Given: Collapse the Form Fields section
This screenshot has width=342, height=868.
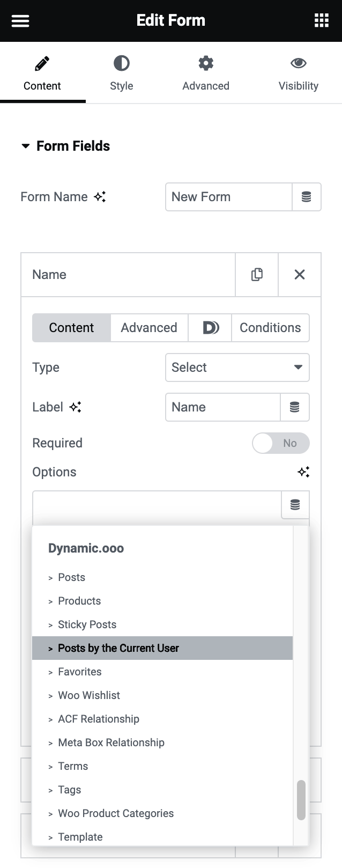Looking at the screenshot, I should click(25, 145).
